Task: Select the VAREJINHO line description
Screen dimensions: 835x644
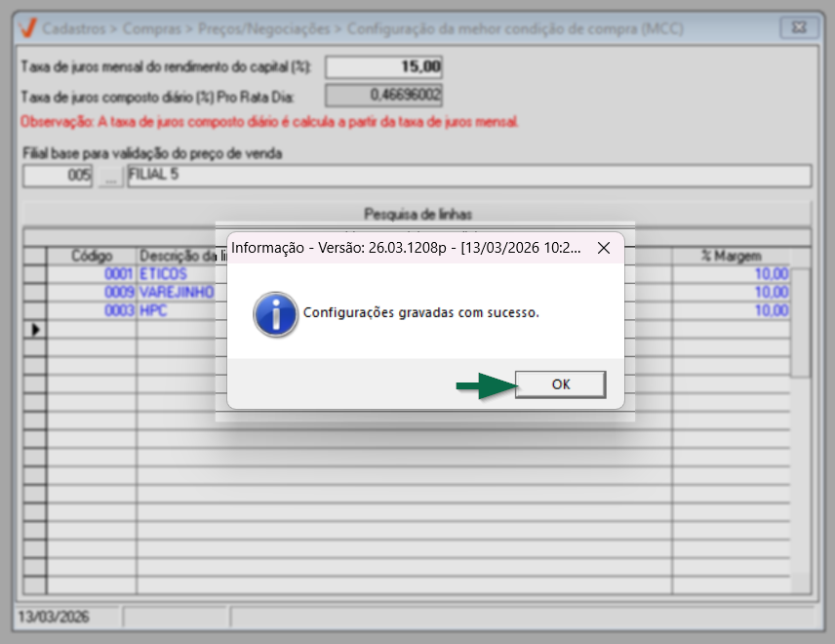Action: (177, 292)
